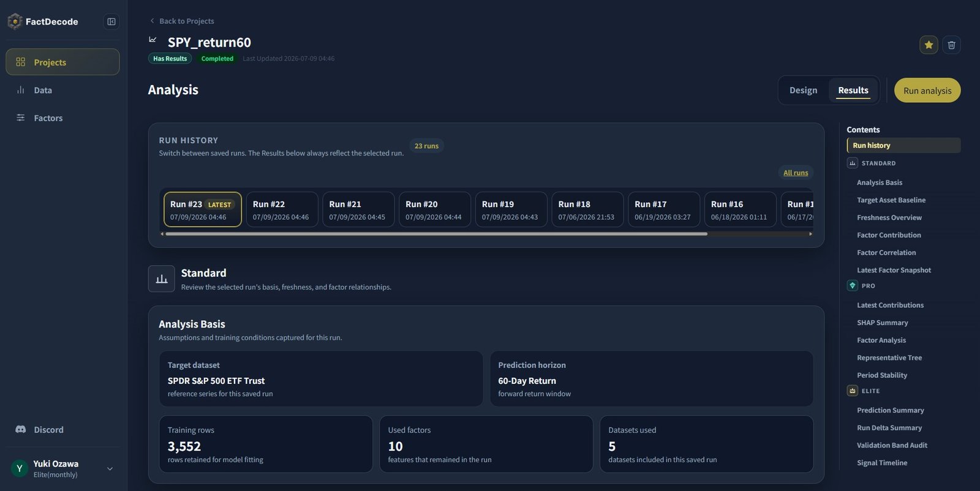980x491 pixels.
Task: Click the Factors sliders icon
Action: [x=20, y=118]
